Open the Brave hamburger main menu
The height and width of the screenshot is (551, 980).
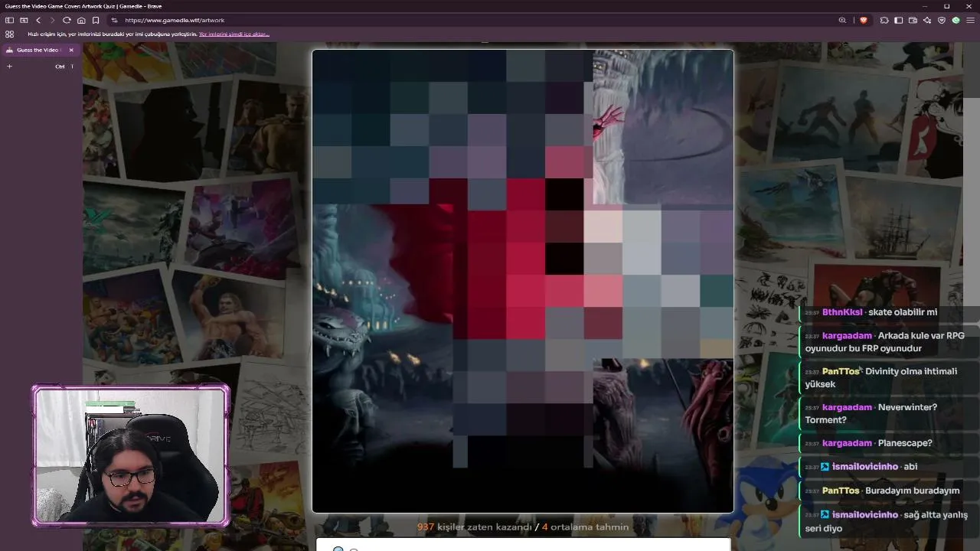971,20
